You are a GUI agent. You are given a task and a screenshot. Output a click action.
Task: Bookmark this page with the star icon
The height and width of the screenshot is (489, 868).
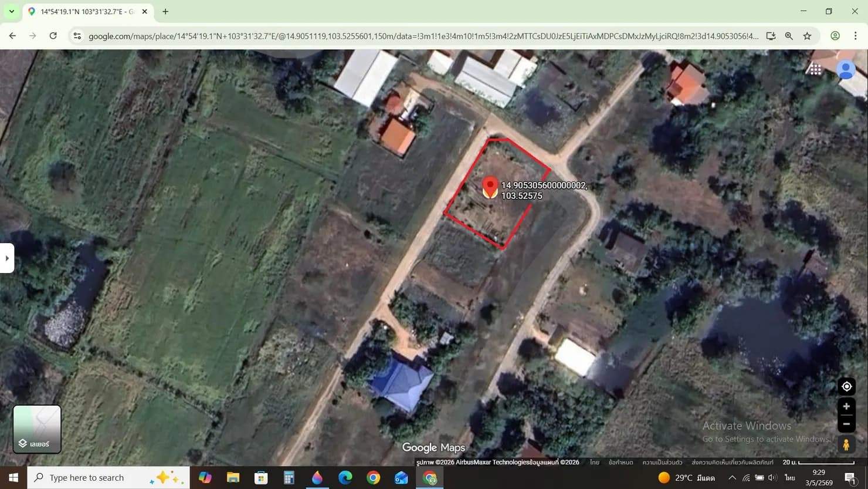807,36
